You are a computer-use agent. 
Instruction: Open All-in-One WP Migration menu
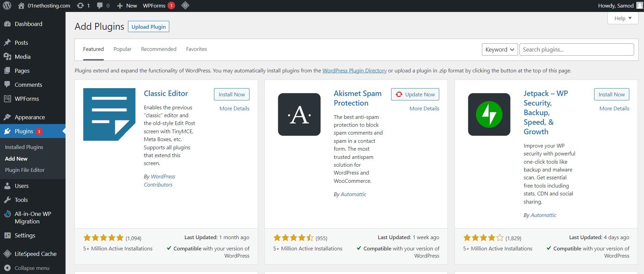click(x=33, y=218)
